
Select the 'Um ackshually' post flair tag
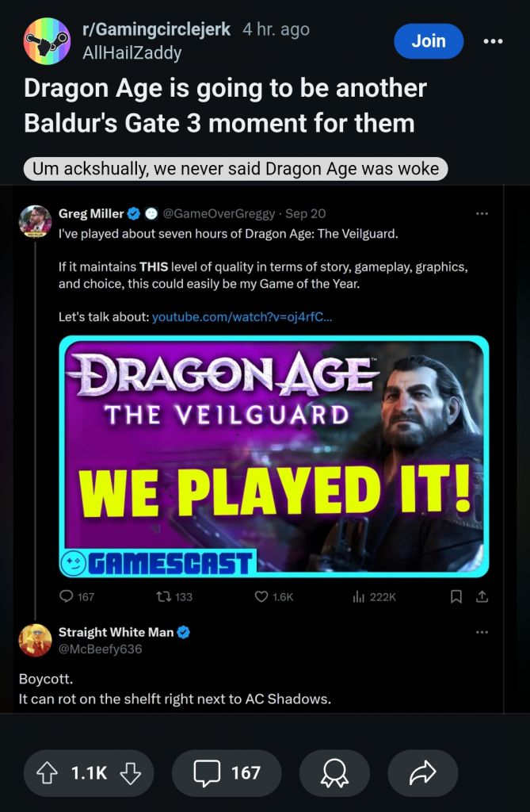click(235, 169)
